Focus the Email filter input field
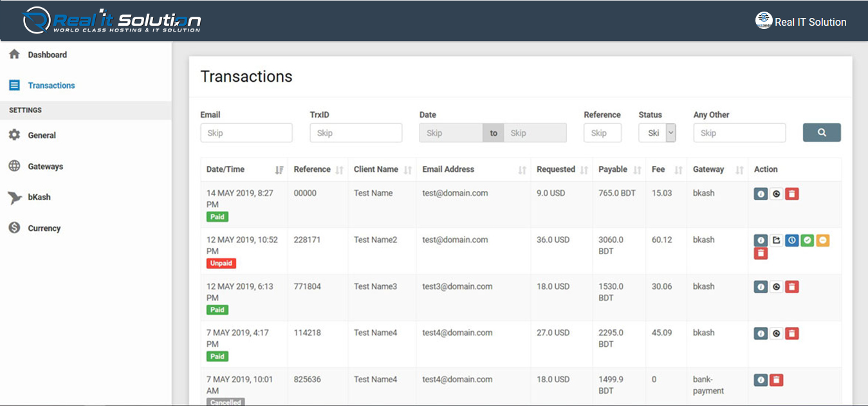The image size is (868, 406). point(246,133)
